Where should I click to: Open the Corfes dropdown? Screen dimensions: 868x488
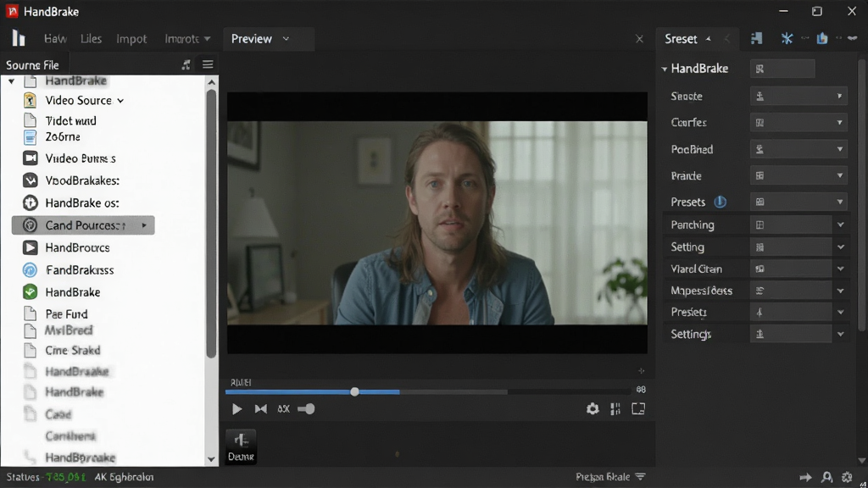(x=798, y=122)
